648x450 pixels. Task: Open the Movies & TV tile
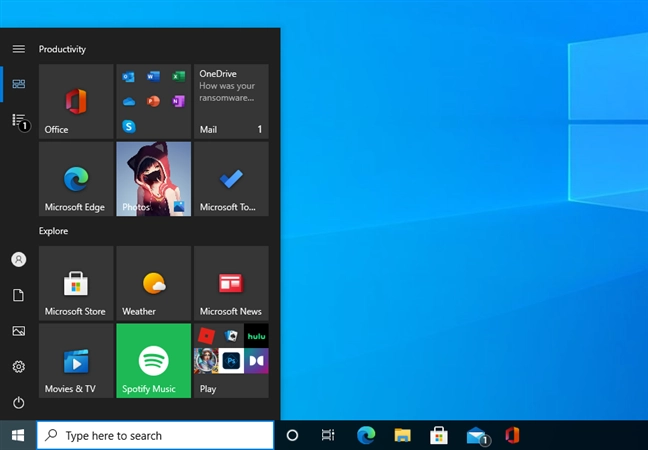tap(76, 361)
